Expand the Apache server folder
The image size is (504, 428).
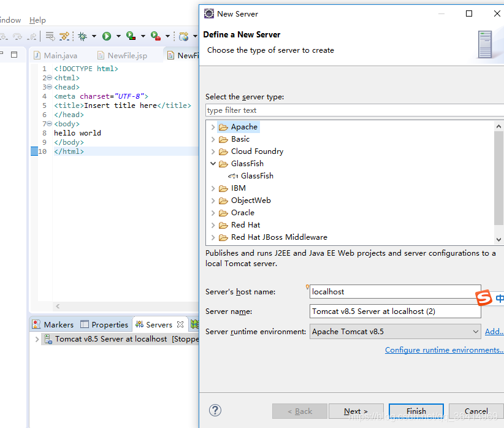[x=213, y=127]
